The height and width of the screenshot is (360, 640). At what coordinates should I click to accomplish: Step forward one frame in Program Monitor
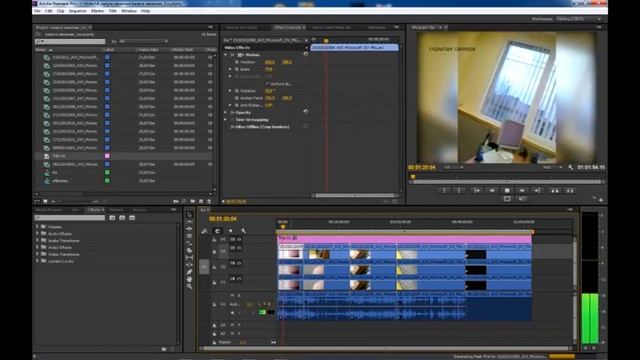coord(522,191)
